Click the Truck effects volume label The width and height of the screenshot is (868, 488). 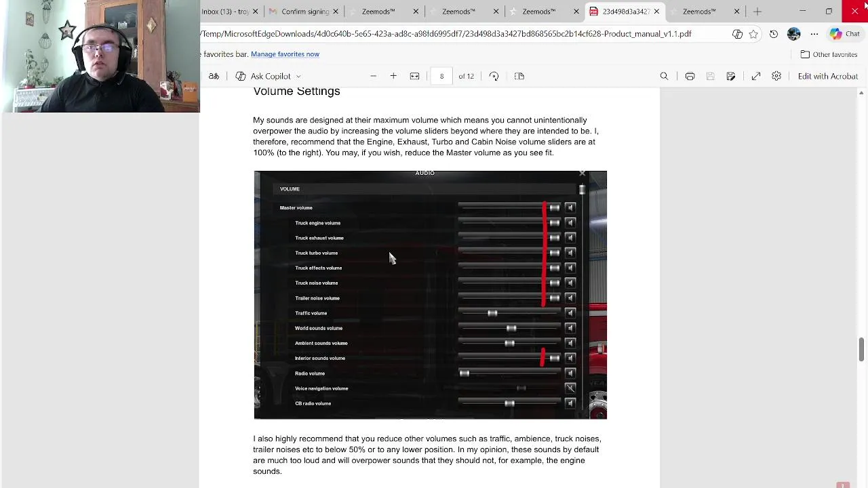pos(318,268)
